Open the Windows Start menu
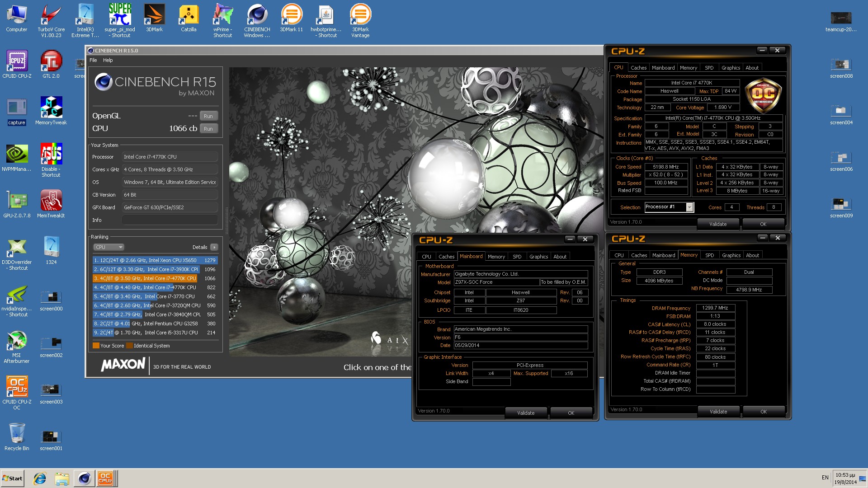The width and height of the screenshot is (868, 488). pyautogui.click(x=12, y=479)
